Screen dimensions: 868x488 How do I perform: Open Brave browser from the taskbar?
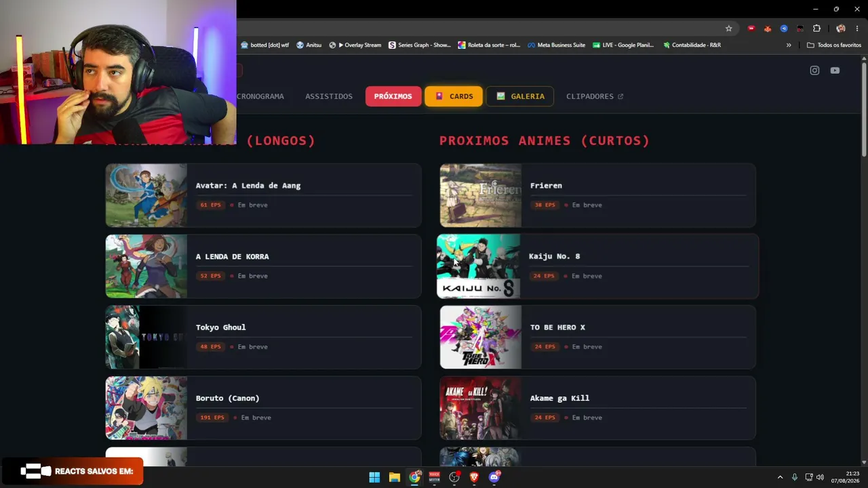tap(474, 477)
